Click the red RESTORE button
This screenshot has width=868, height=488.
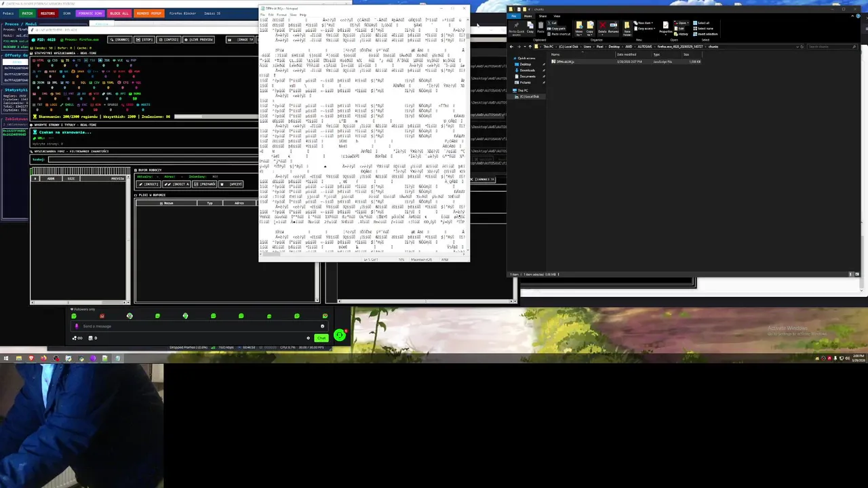[48, 14]
